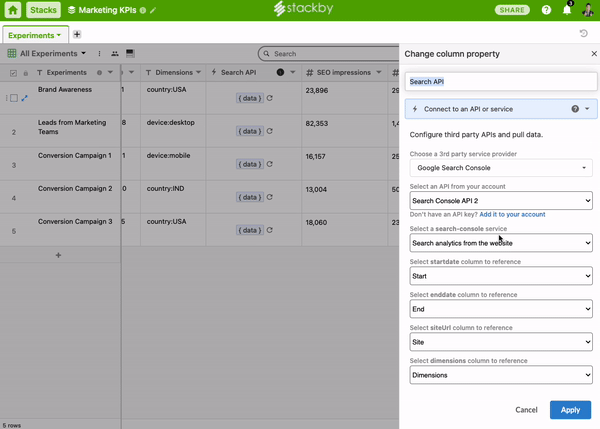The height and width of the screenshot is (429, 600).
Task: Open Search Console API 2 dropdown
Action: pos(501,201)
